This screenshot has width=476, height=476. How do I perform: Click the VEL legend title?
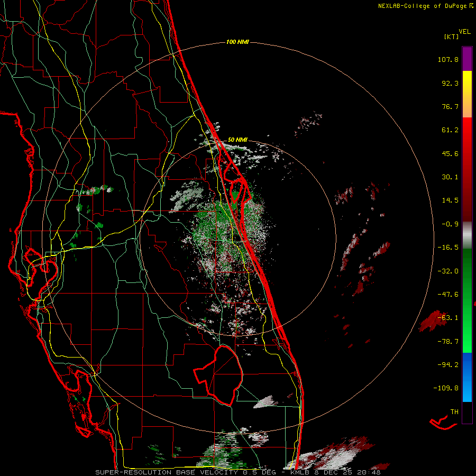464,32
